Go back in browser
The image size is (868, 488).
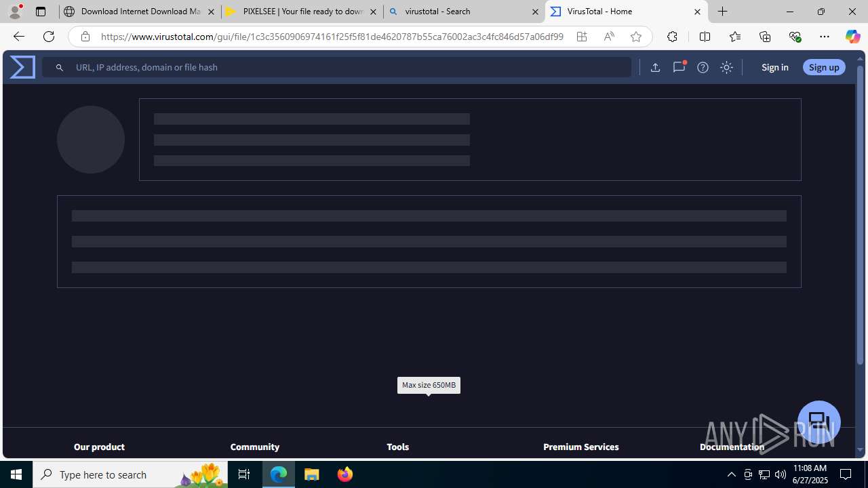coord(18,37)
